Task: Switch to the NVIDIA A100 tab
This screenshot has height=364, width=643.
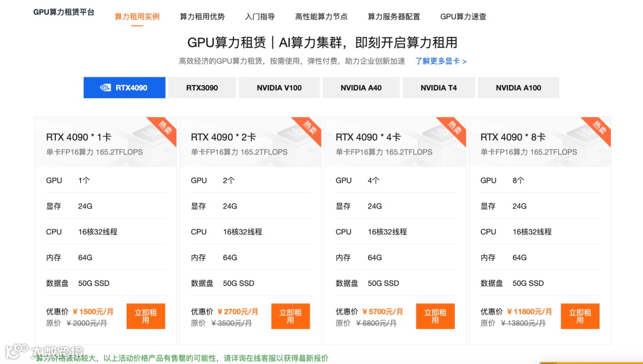Action: (519, 87)
